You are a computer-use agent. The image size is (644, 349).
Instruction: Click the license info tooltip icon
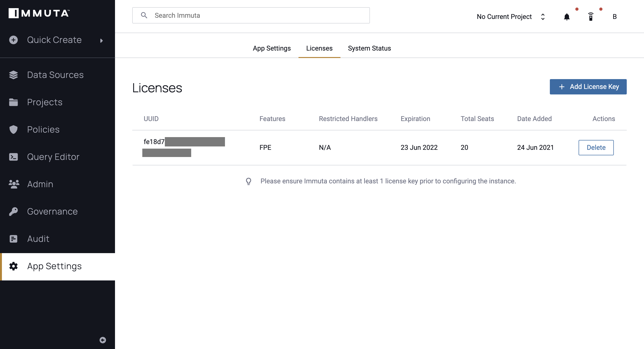pyautogui.click(x=248, y=181)
